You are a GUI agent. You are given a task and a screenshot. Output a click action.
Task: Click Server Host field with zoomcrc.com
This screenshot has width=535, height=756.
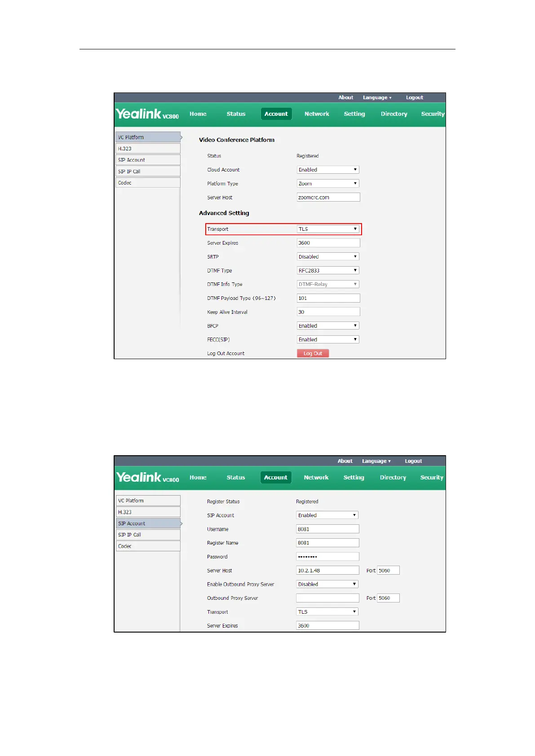click(x=328, y=198)
